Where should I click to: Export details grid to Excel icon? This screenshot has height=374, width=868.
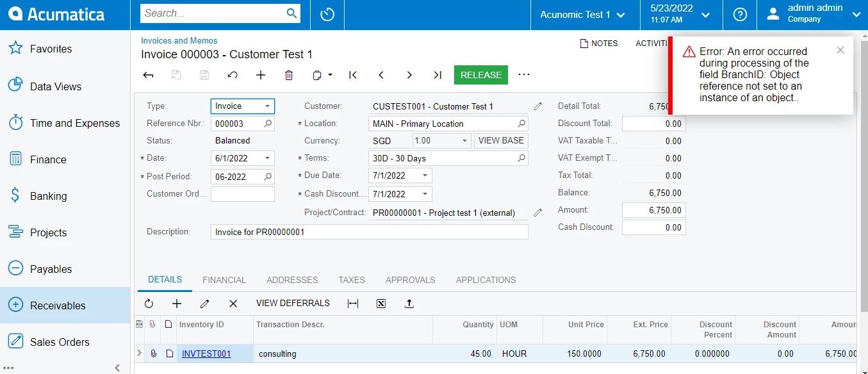tap(381, 304)
